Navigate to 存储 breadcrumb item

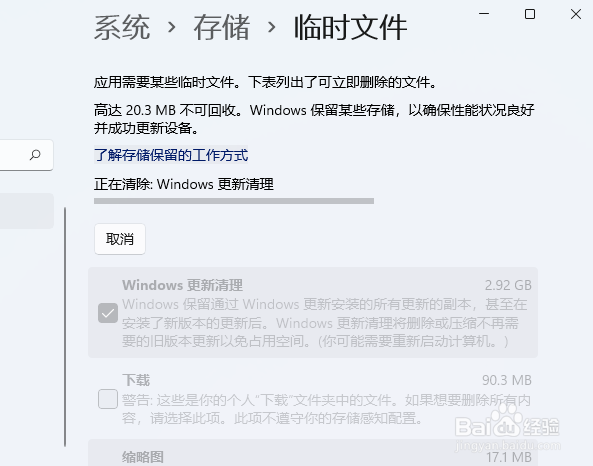click(x=222, y=28)
